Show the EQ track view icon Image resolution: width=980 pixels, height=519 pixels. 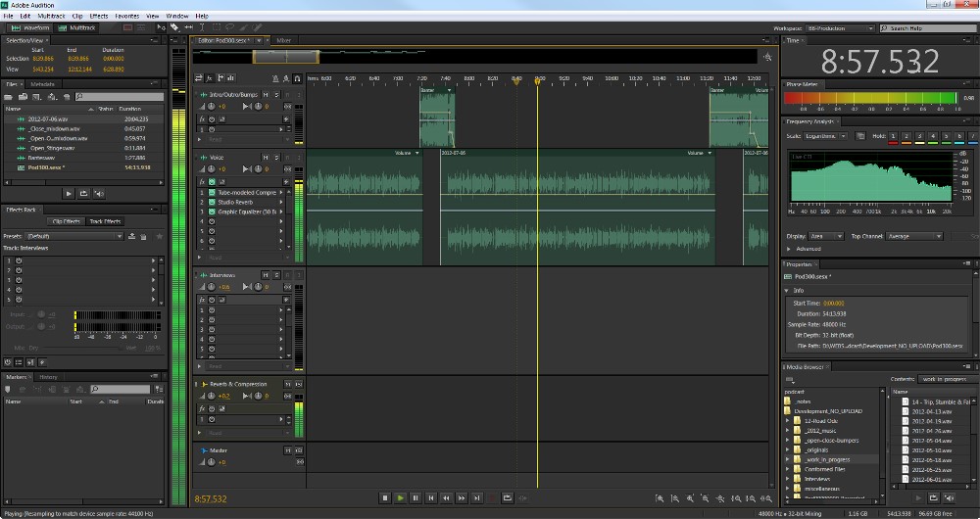pyautogui.click(x=231, y=78)
